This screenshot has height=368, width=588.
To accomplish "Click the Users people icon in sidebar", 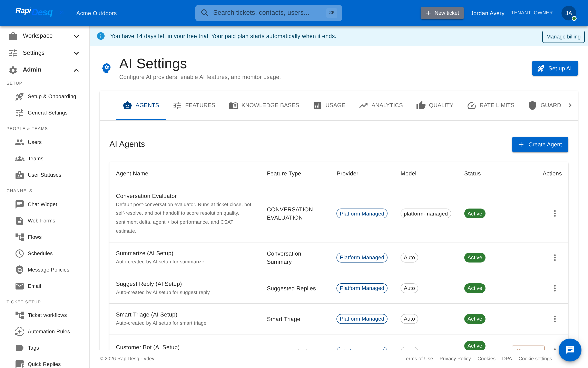I will (x=19, y=142).
